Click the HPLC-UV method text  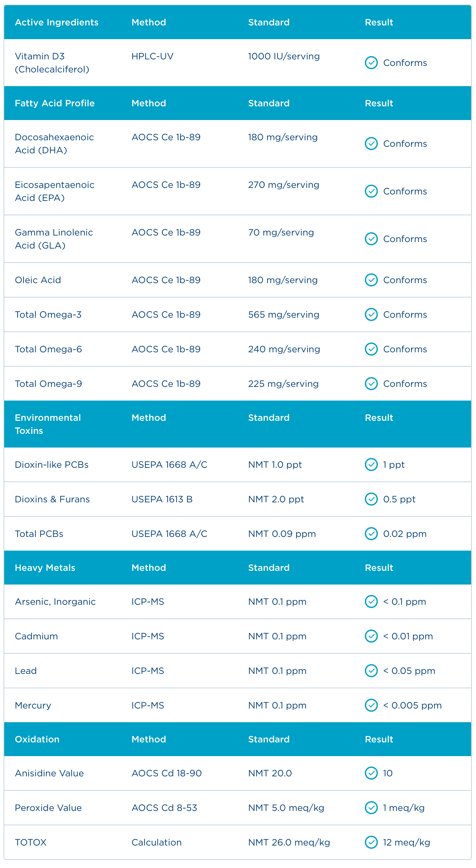152,56
